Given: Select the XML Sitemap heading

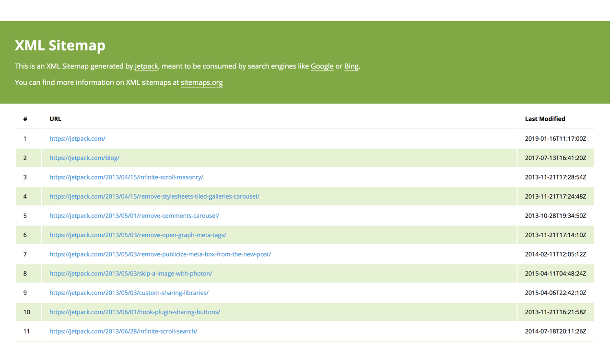Looking at the screenshot, I should coord(60,45).
